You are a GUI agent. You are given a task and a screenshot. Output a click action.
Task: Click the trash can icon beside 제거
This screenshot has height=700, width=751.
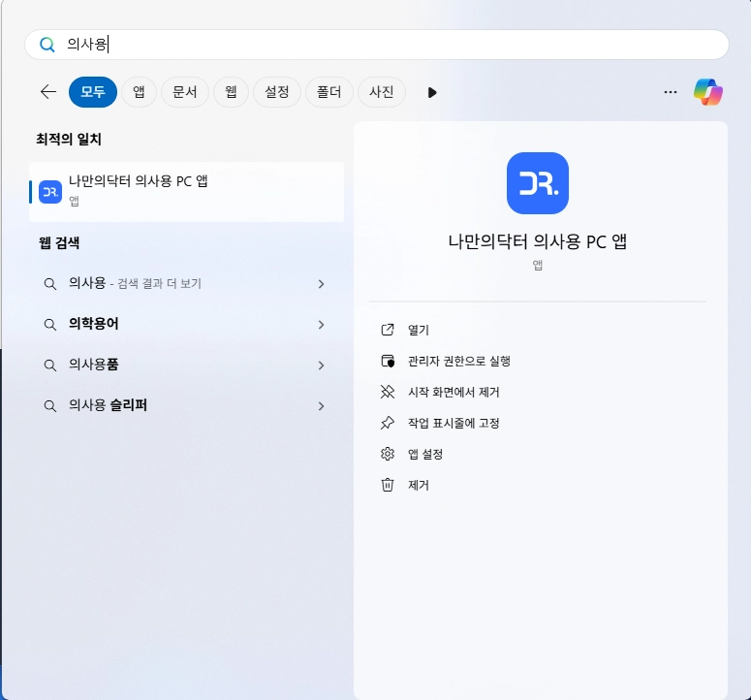(388, 485)
